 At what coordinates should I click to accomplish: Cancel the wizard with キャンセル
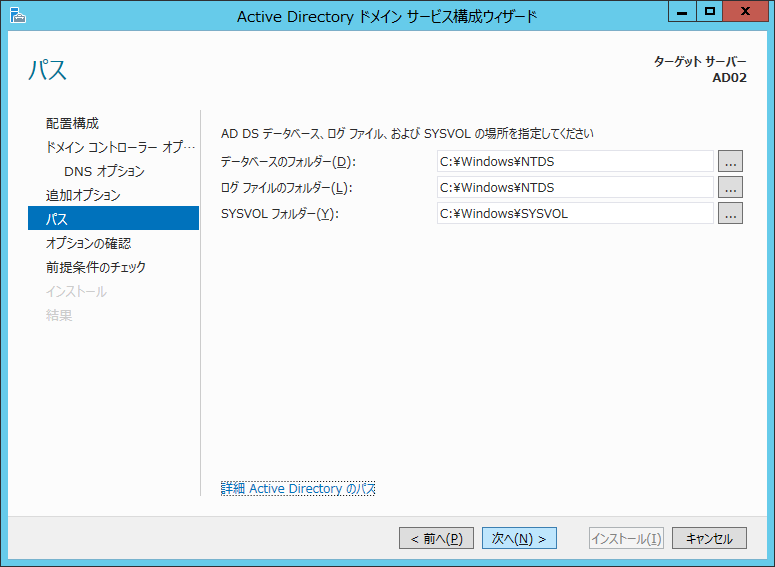(x=709, y=538)
